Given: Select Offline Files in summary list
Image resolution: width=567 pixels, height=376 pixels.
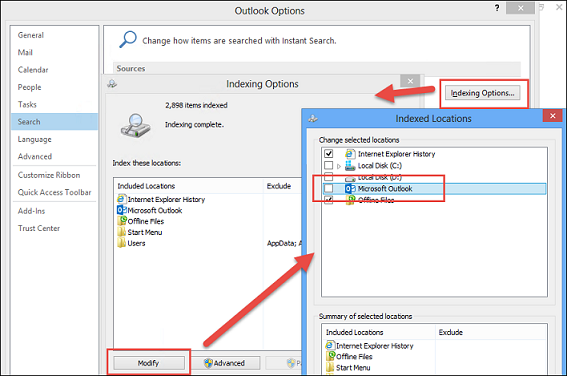Looking at the screenshot, I should (354, 356).
